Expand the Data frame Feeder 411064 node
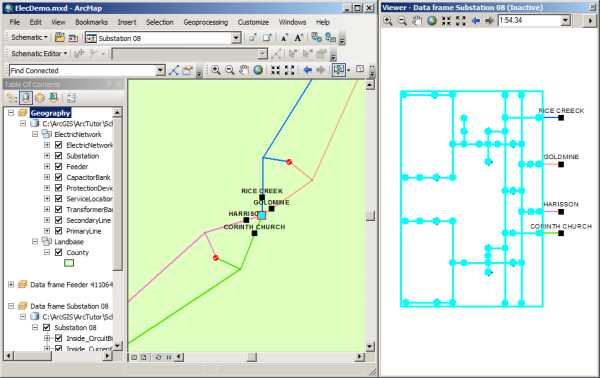Viewport: 600px width, 378px height. (11, 284)
